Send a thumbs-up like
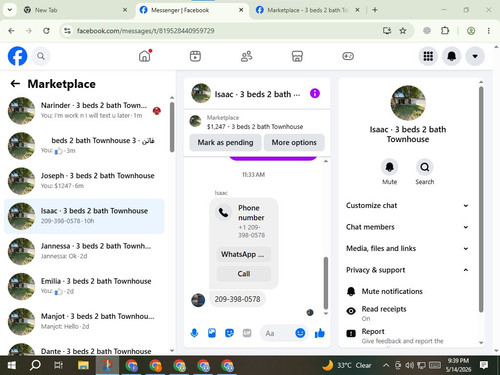The height and width of the screenshot is (375, 500). (x=320, y=333)
